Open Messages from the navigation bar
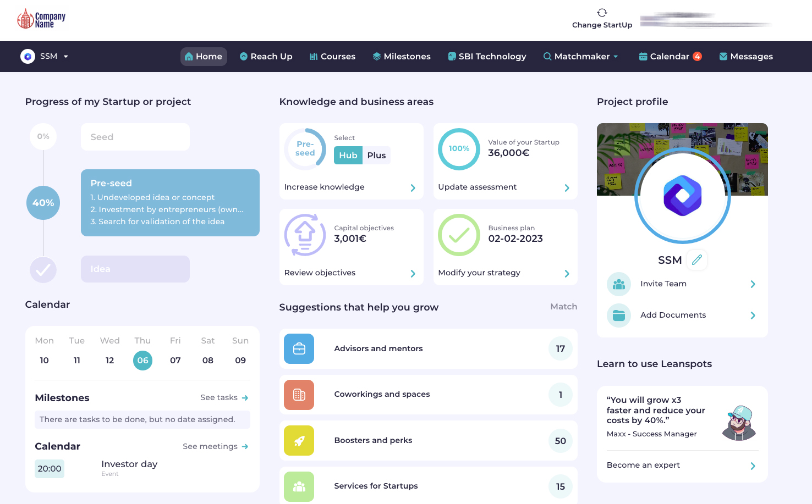This screenshot has width=812, height=504. point(746,56)
